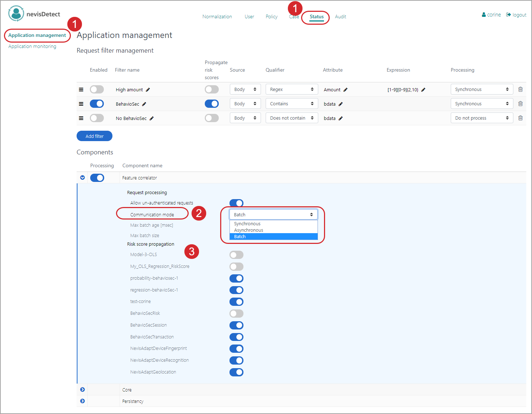Open the Audit tab

tap(340, 17)
